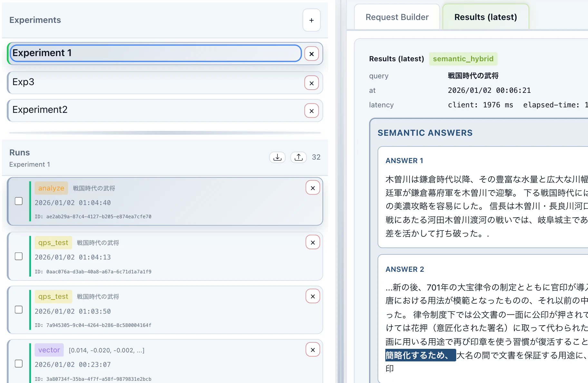Click the analyze tag on first run
The image size is (588, 383).
tap(51, 188)
